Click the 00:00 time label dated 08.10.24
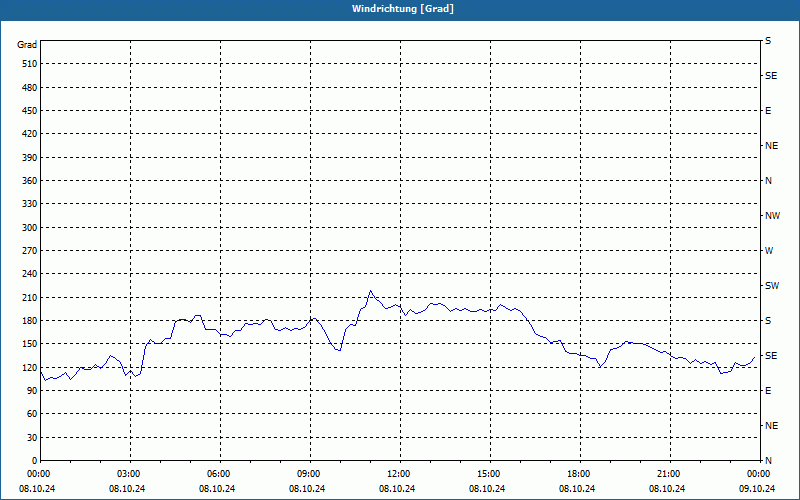Viewport: 800px width, 500px height. [38, 474]
